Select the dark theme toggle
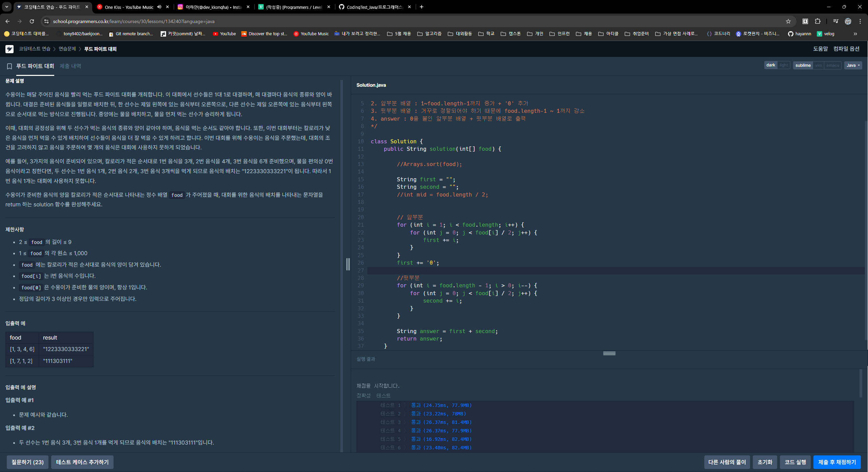 tap(771, 65)
